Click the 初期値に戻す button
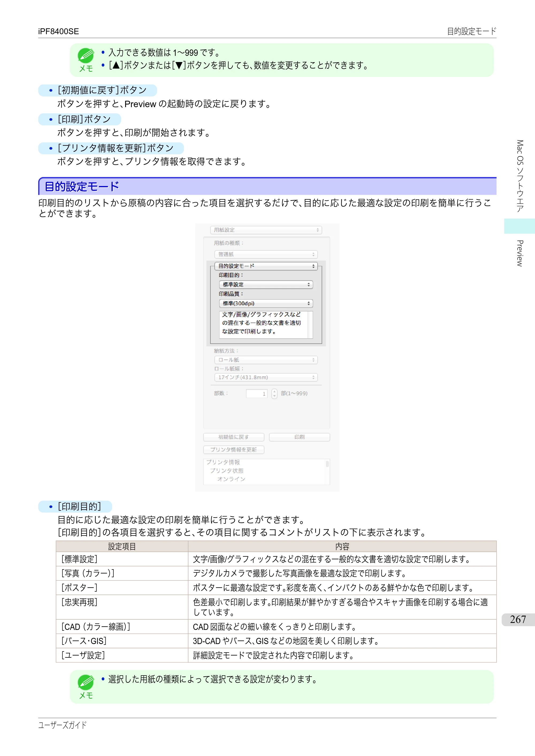The image size is (535, 756). [234, 437]
